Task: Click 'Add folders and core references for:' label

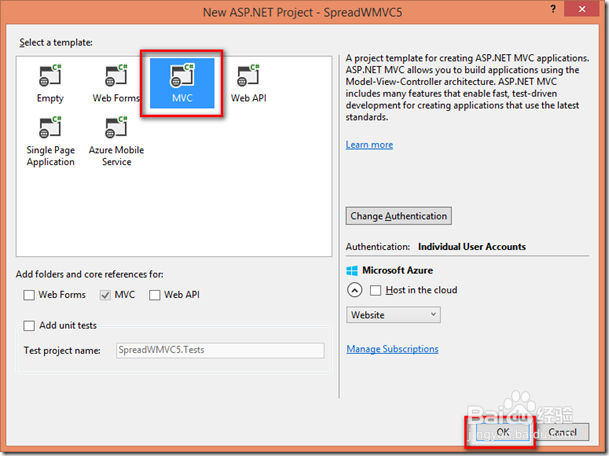Action: pyautogui.click(x=89, y=275)
